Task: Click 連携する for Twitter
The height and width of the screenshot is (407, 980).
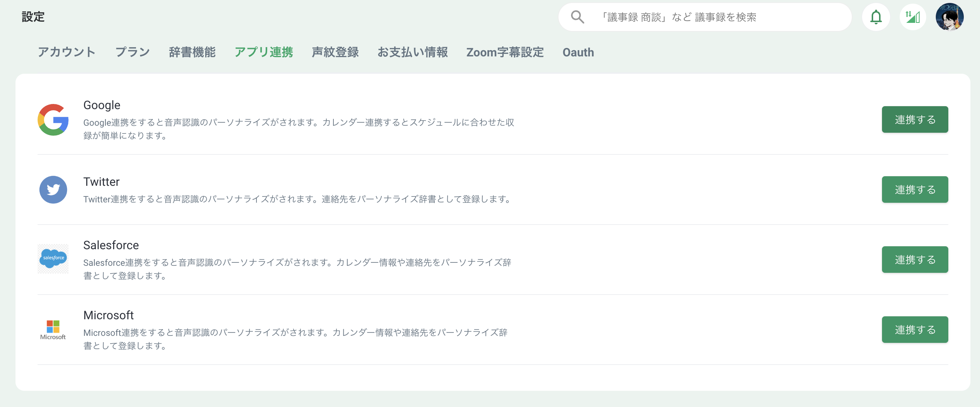Action: 915,189
